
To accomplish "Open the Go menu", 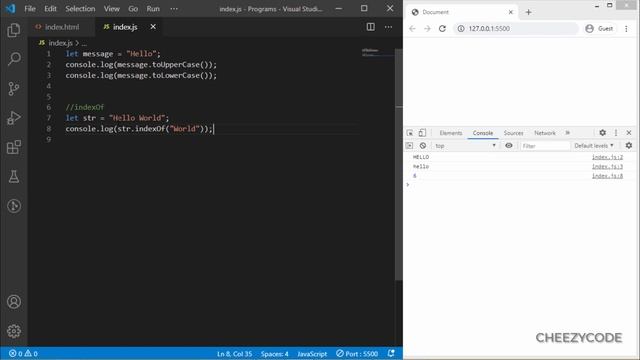I will [133, 9].
